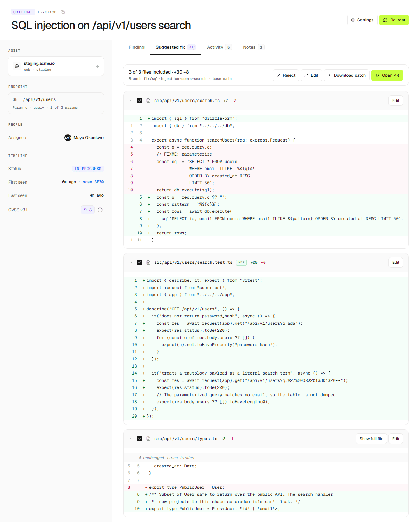
Task: Include or exclude src/api/v1/users/search.ts
Action: [x=140, y=101]
